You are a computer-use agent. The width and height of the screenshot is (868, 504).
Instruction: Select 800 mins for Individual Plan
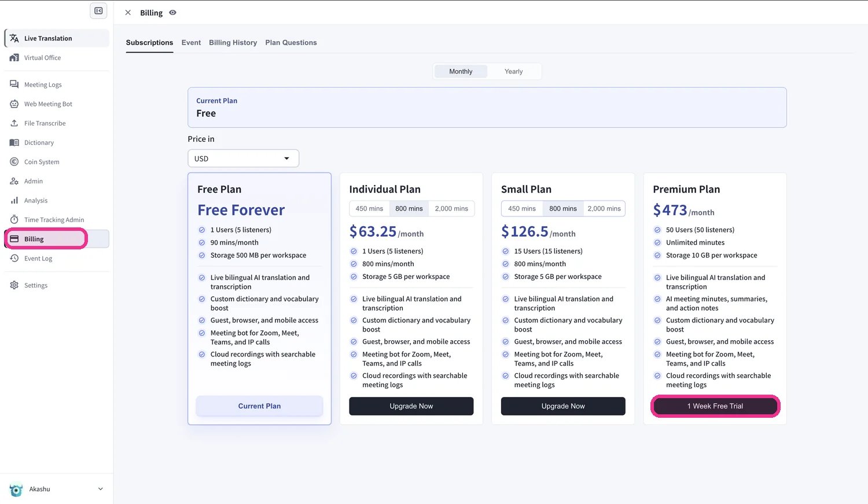(x=409, y=209)
